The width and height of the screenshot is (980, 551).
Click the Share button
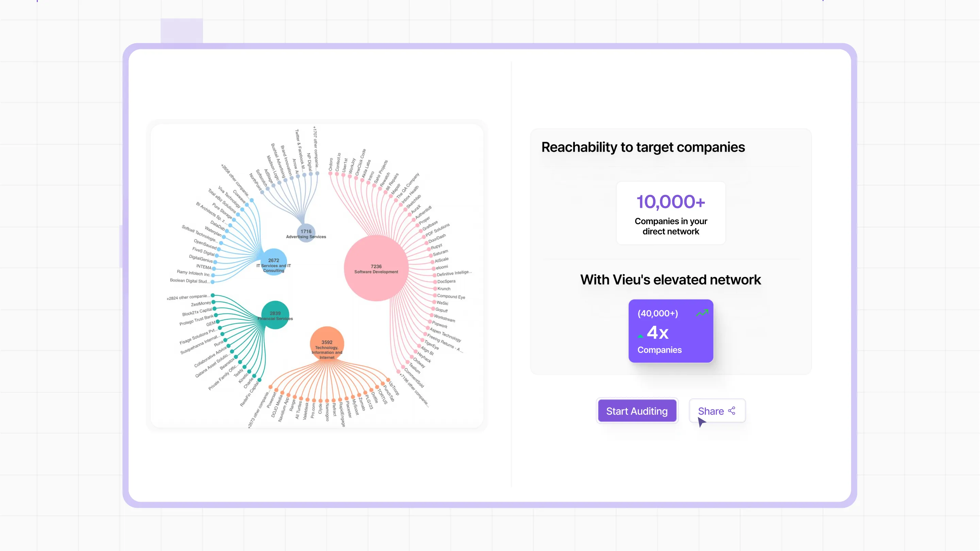pyautogui.click(x=717, y=411)
